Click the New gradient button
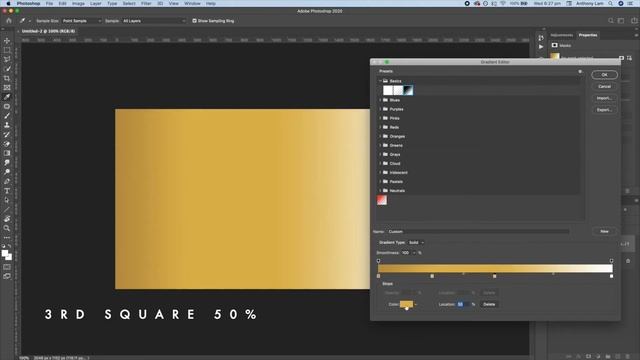 point(604,231)
